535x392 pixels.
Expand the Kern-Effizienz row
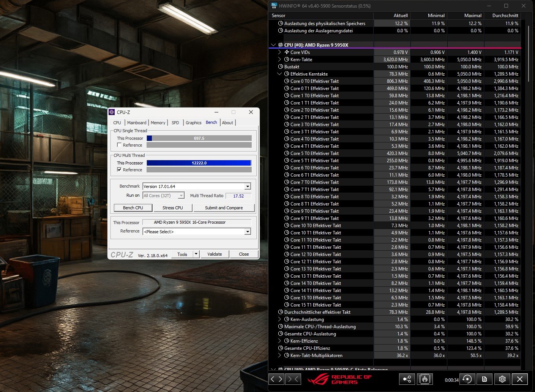(x=280, y=341)
